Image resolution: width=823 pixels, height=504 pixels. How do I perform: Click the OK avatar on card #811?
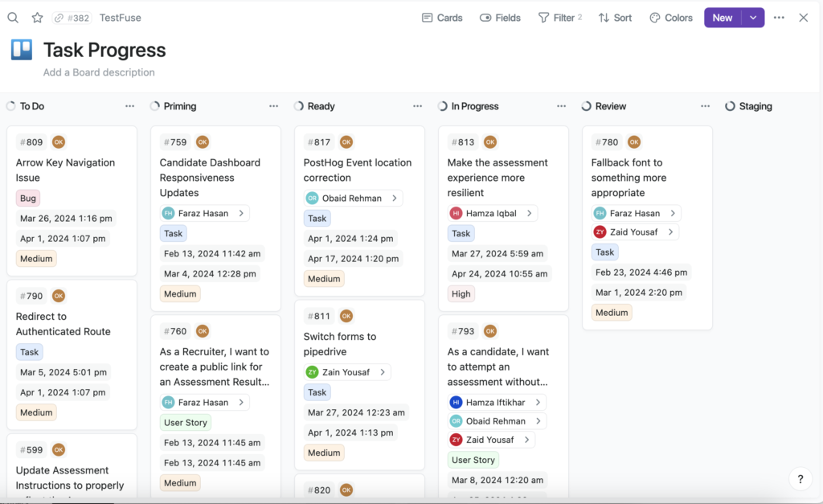click(x=346, y=316)
